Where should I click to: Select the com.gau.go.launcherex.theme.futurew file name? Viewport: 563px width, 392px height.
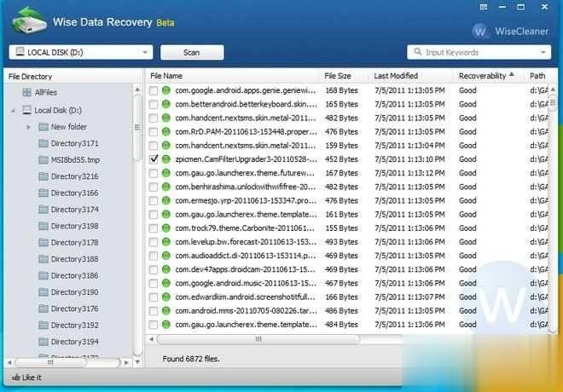(x=245, y=173)
